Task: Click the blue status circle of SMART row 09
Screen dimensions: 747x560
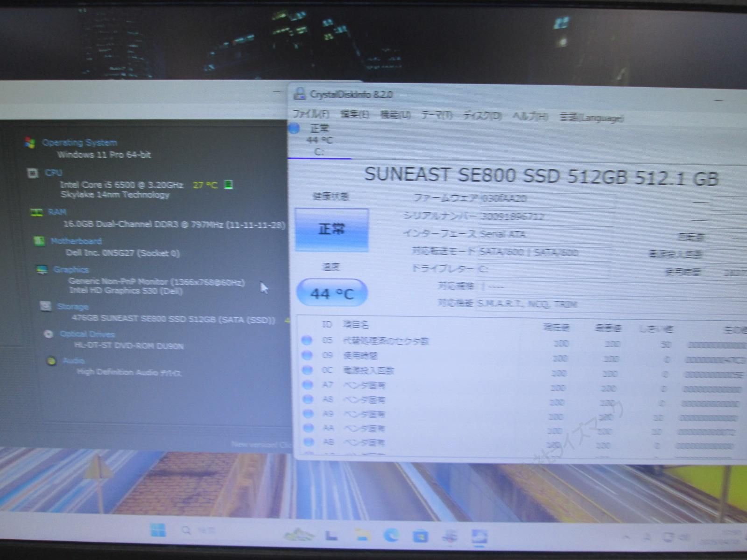Action: click(307, 355)
